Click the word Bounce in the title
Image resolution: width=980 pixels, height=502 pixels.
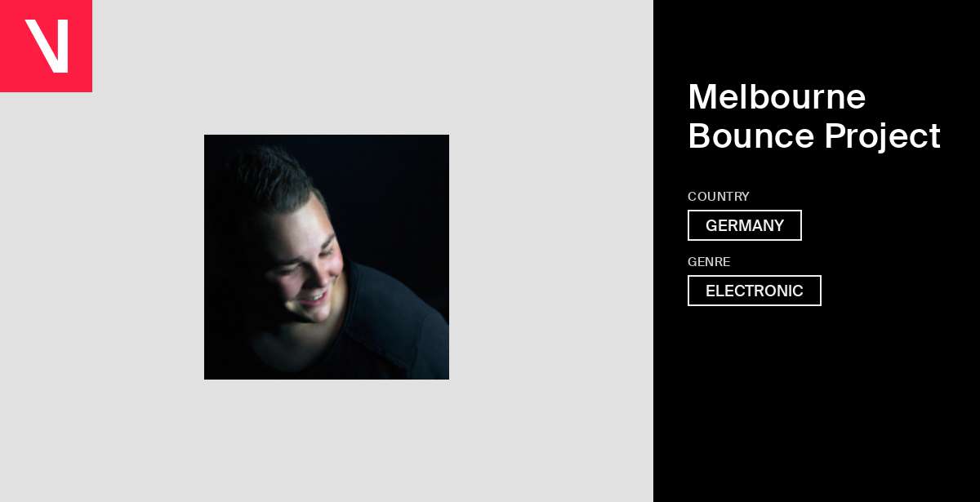click(751, 135)
